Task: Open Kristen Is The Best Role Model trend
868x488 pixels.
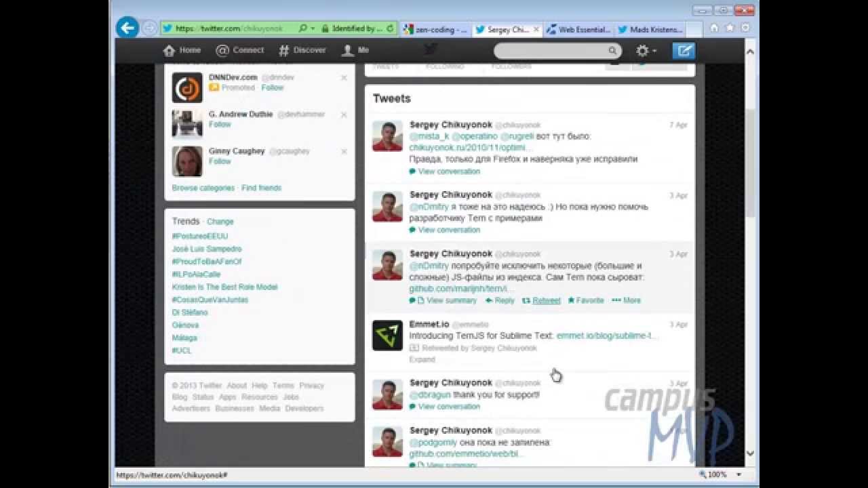Action: tap(224, 287)
